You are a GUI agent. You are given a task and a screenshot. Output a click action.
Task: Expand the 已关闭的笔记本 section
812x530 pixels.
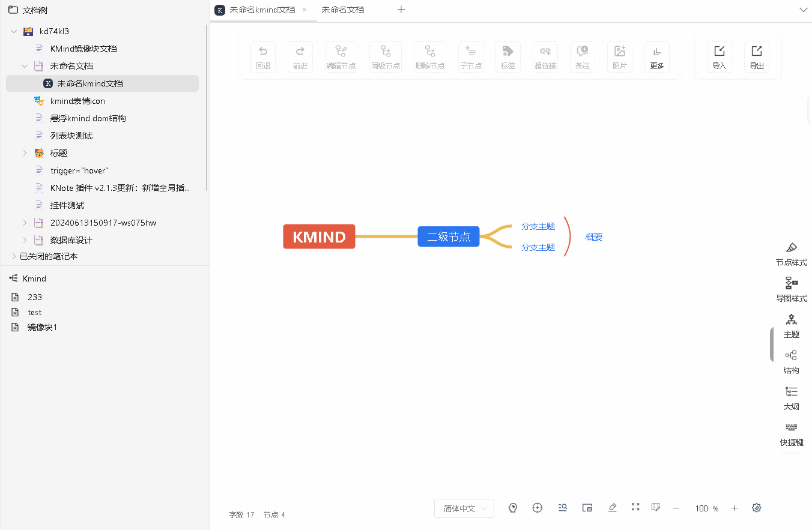(x=14, y=256)
